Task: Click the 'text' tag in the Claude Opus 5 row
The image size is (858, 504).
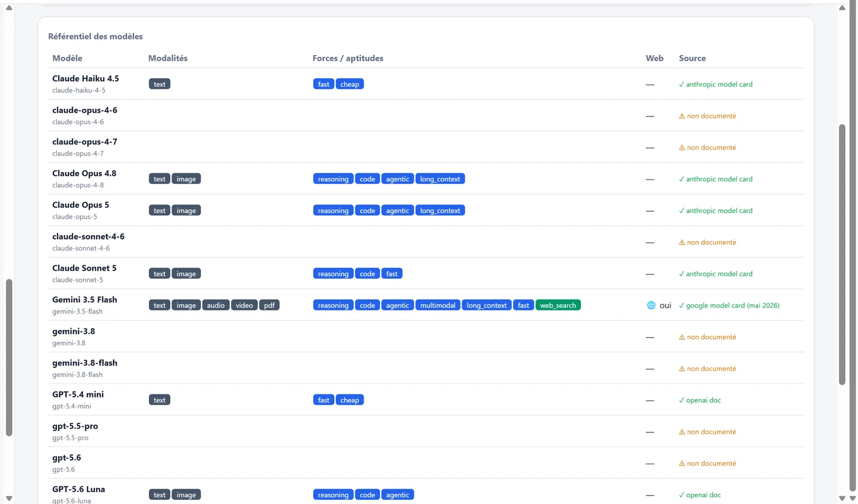Action: 159,210
